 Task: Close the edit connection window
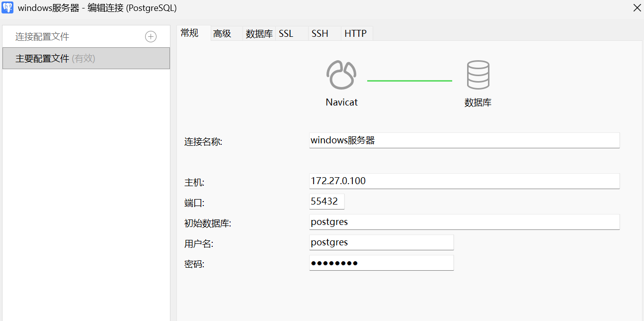pyautogui.click(x=637, y=8)
